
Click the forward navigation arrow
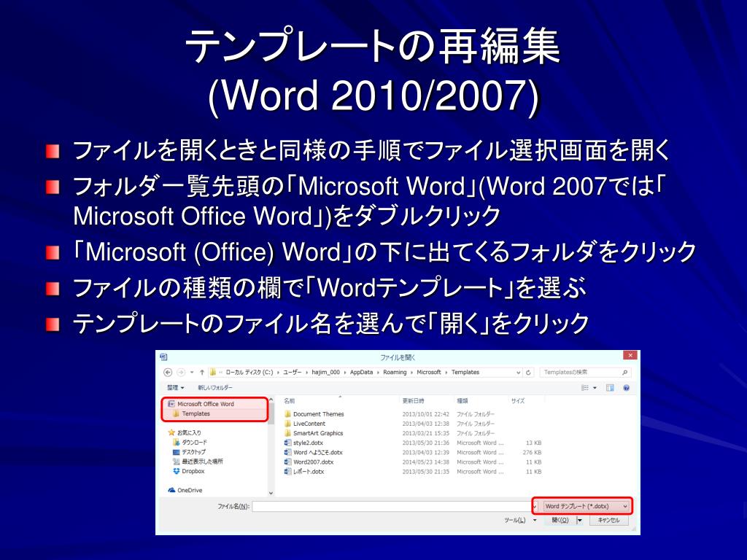181,373
